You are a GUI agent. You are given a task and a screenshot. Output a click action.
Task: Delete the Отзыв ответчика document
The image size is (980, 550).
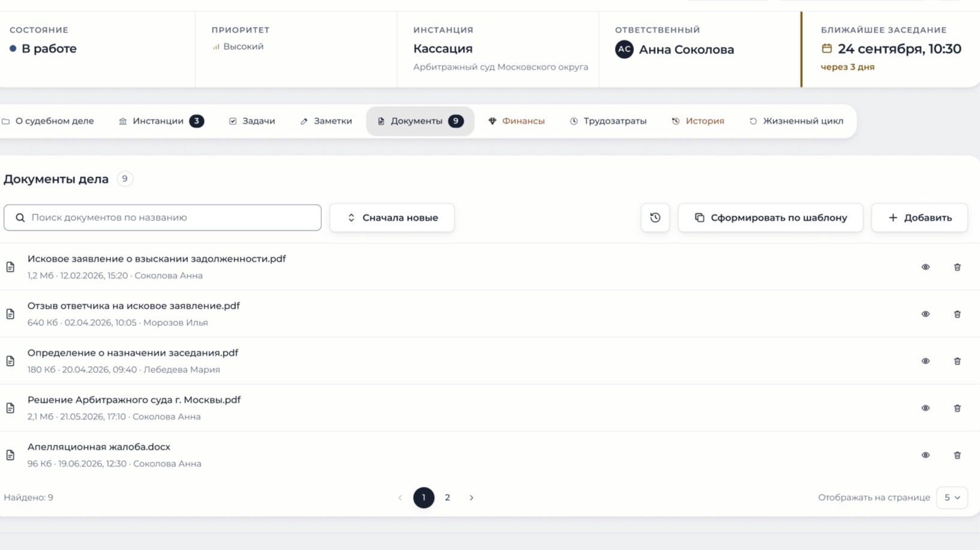(x=957, y=314)
